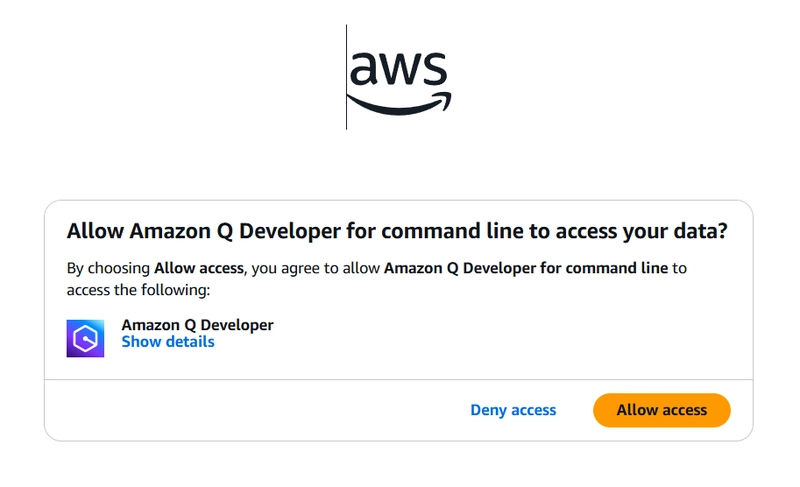
Task: Click the purple Amazon Q Developer icon
Action: [x=85, y=339]
